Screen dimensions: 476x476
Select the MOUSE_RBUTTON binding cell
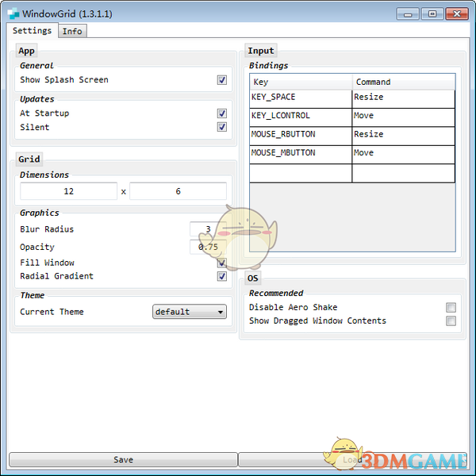pyautogui.click(x=301, y=136)
